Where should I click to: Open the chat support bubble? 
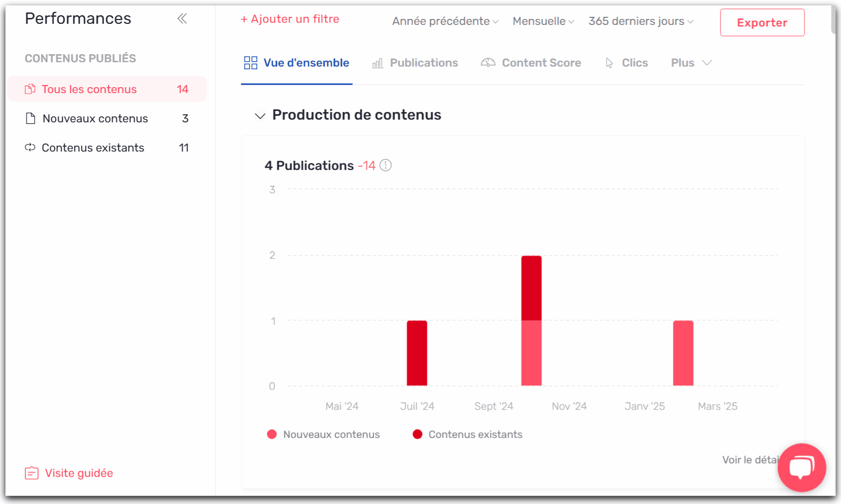[801, 467]
